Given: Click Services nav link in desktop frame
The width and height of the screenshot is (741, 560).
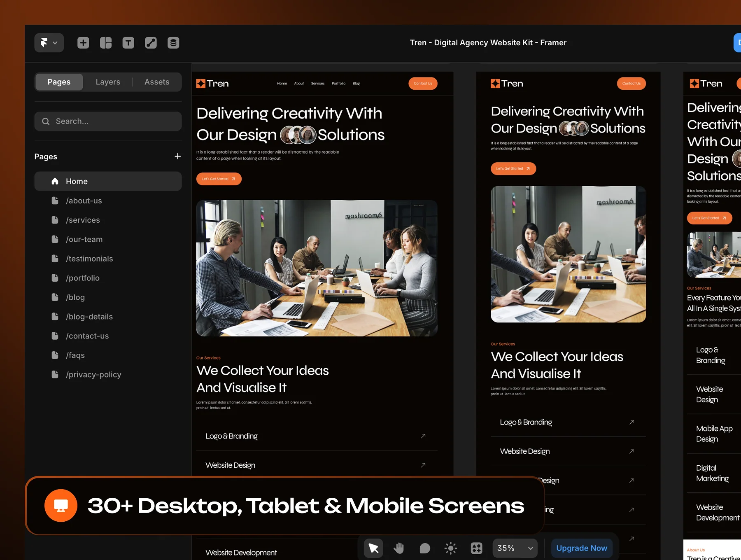Looking at the screenshot, I should (x=318, y=84).
